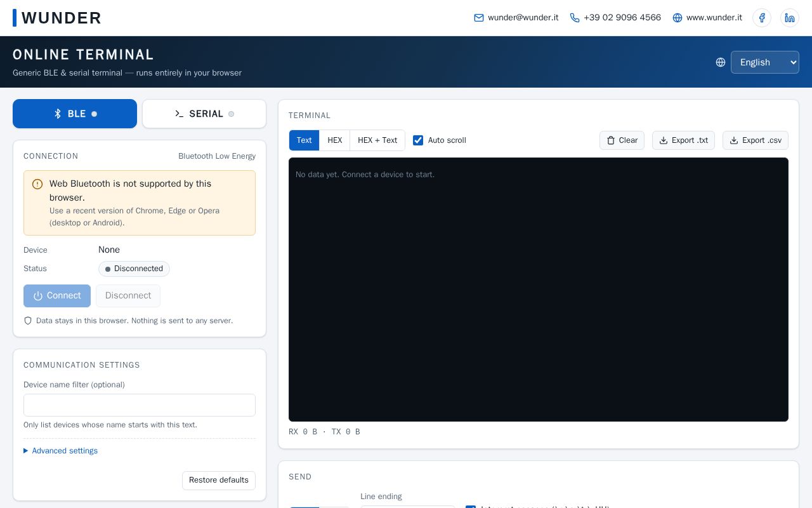This screenshot has height=508, width=812.
Task: Click the shield privacy icon
Action: pos(28,321)
